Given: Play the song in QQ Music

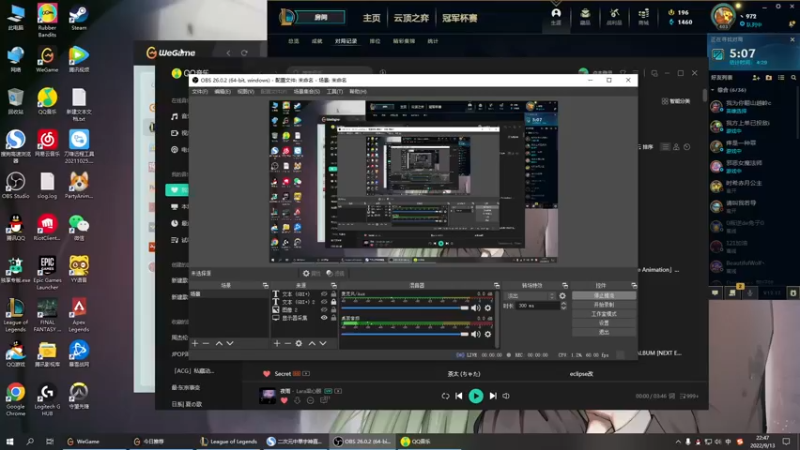Looking at the screenshot, I should pyautogui.click(x=476, y=396).
